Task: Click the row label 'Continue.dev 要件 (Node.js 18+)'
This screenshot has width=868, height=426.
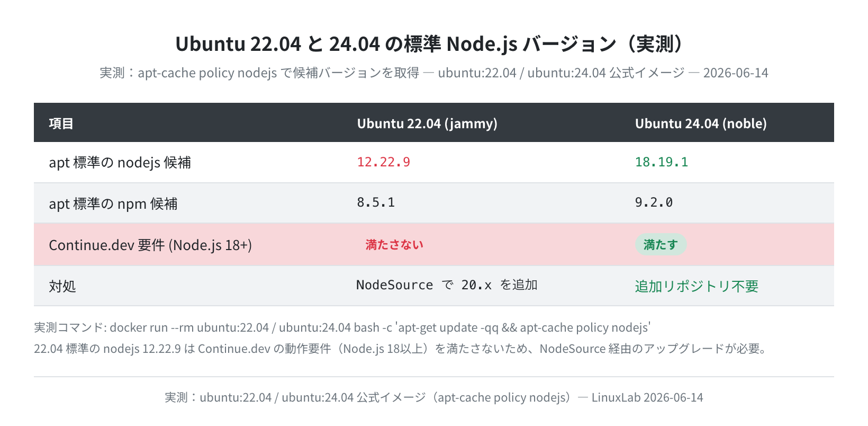Action: click(x=150, y=245)
